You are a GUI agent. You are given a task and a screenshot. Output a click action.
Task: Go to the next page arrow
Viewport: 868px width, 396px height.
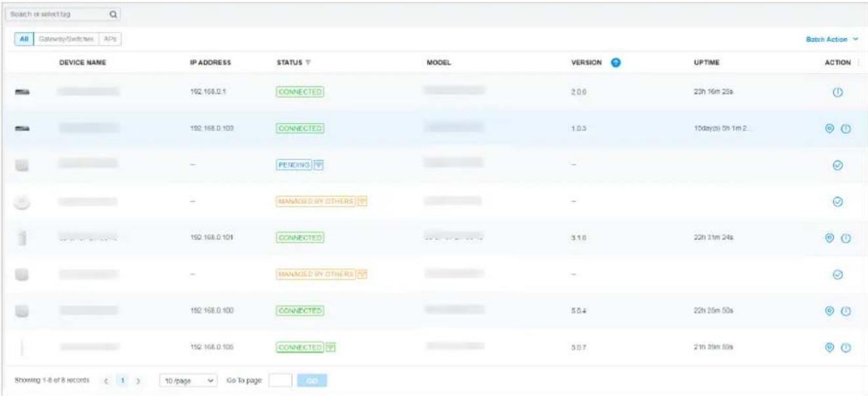(138, 380)
